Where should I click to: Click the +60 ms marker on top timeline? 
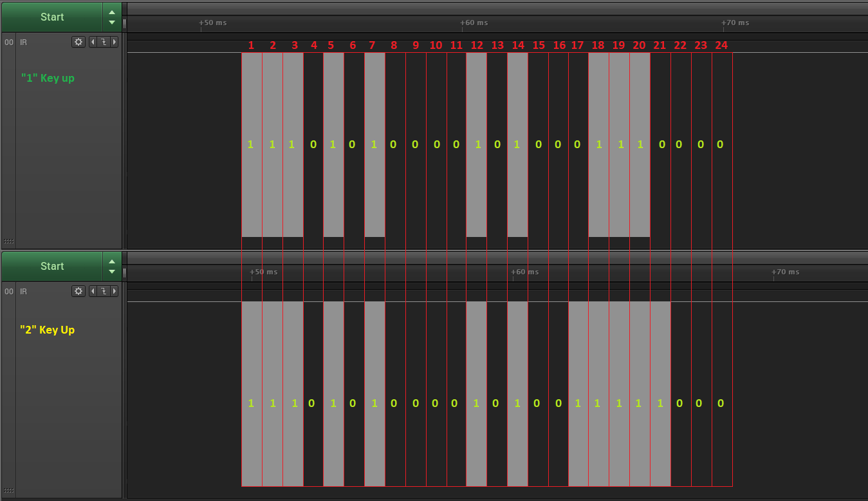474,23
